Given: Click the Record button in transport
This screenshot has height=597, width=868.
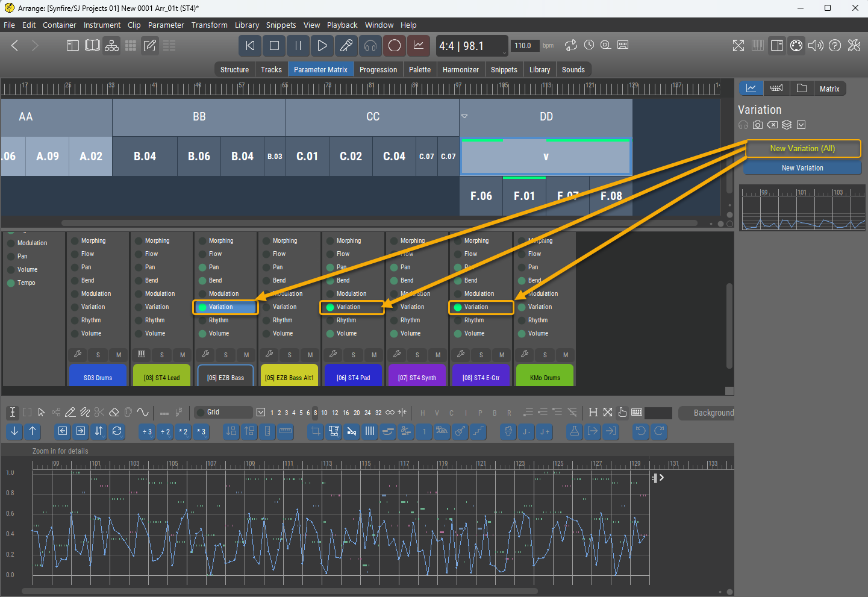Looking at the screenshot, I should pos(395,46).
